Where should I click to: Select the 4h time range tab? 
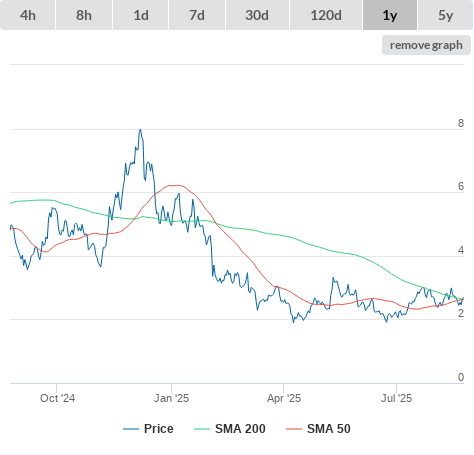coord(28,15)
